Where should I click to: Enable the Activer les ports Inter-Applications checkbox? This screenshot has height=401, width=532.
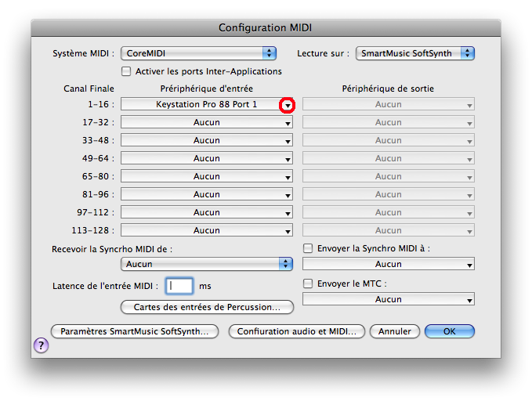(126, 71)
